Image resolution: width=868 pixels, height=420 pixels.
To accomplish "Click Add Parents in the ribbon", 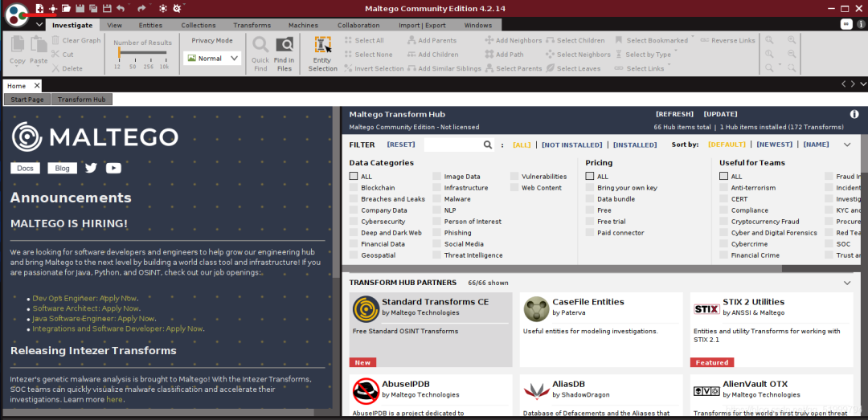I will pyautogui.click(x=432, y=40).
